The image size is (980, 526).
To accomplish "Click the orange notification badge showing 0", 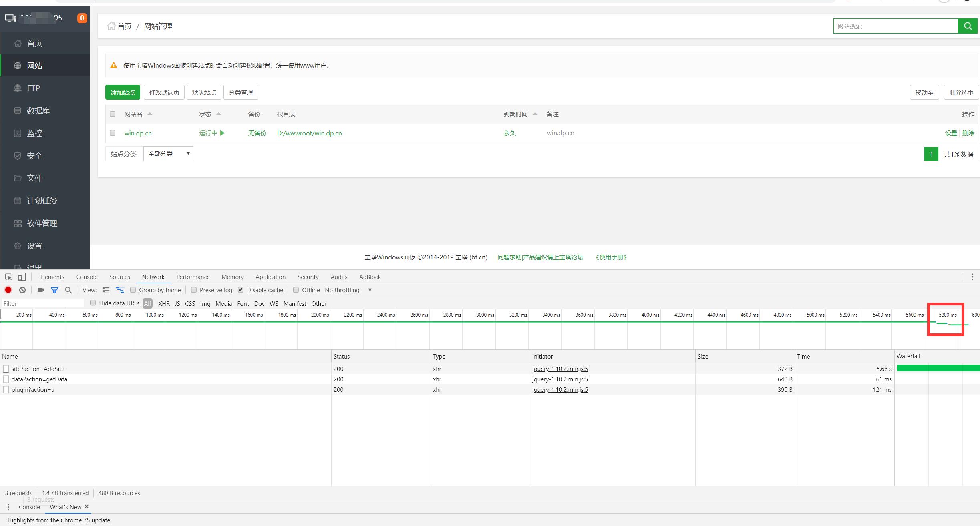I will coord(82,18).
